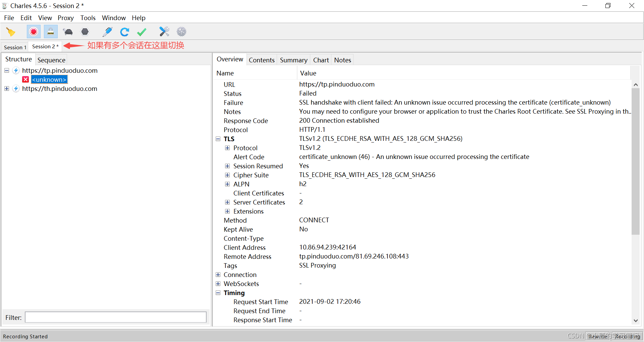Select the Client Address value 10.86.94.239:42164
This screenshot has width=644, height=342.
coord(328,247)
